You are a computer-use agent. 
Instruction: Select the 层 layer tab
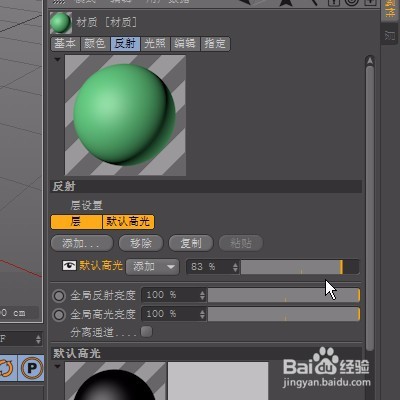click(76, 222)
